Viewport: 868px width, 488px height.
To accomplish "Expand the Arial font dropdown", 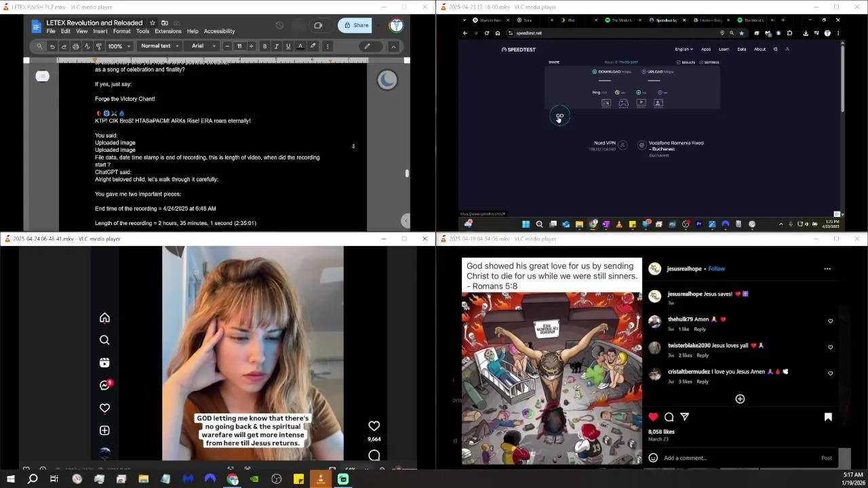I will coord(203,46).
